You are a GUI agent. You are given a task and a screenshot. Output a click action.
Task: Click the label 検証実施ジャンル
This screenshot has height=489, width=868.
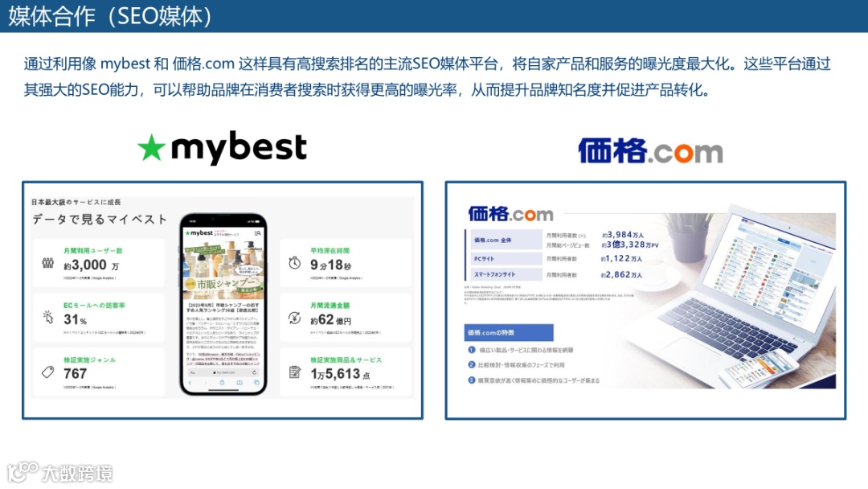(x=90, y=360)
